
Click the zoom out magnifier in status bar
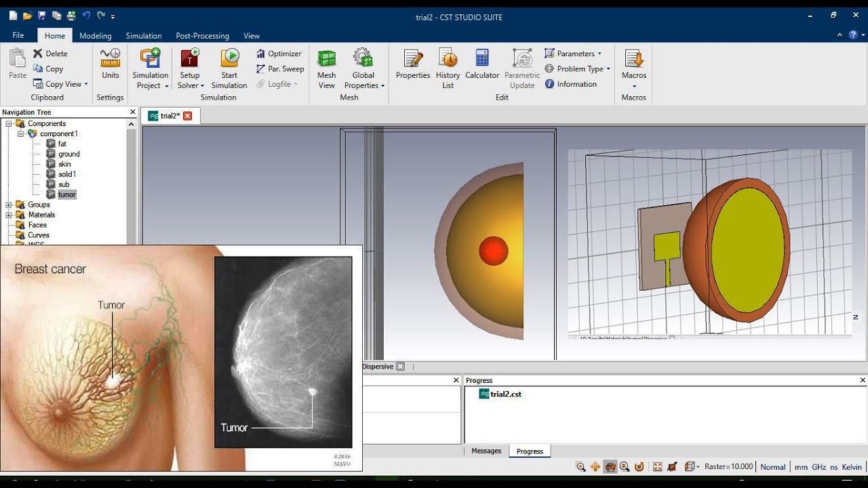(625, 466)
